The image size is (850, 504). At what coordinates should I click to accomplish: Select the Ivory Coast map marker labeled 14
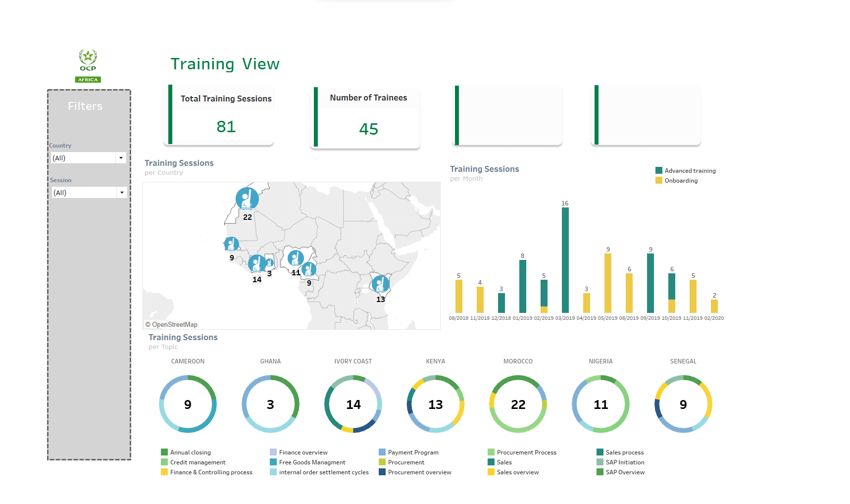(257, 263)
